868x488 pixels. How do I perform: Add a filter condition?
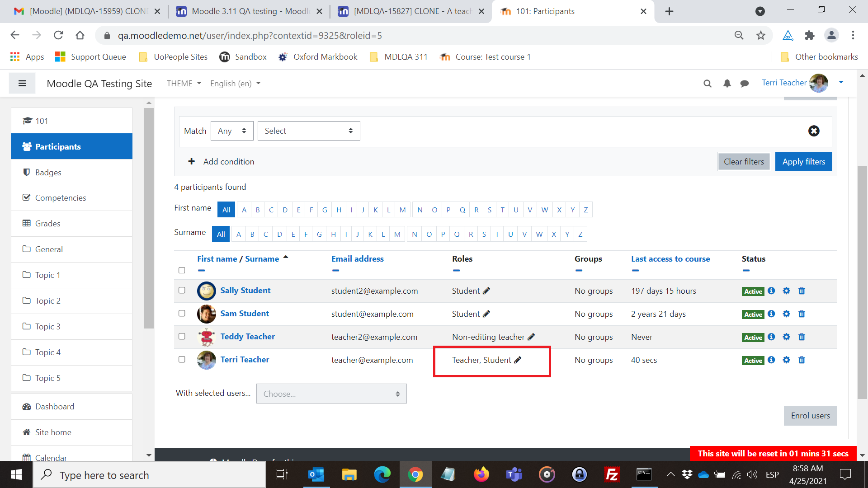(x=221, y=162)
